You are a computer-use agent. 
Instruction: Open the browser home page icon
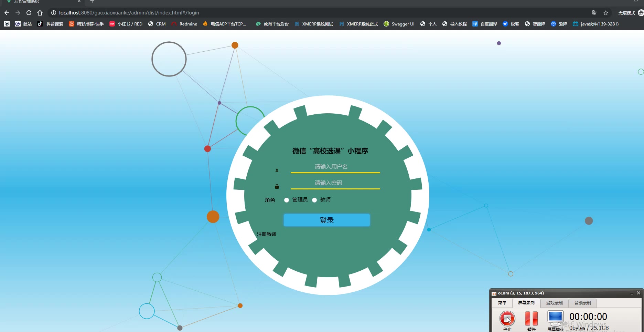coord(40,13)
